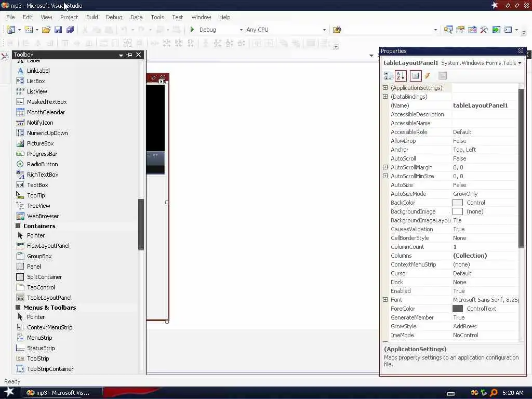Expand the AutoScrollMinSize property
The width and height of the screenshot is (532, 399).
[x=385, y=176]
